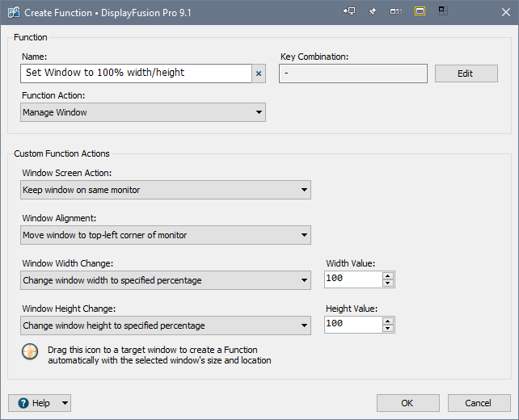This screenshot has height=420, width=519.
Task: Increase Width Value with up arrow
Action: (388, 275)
